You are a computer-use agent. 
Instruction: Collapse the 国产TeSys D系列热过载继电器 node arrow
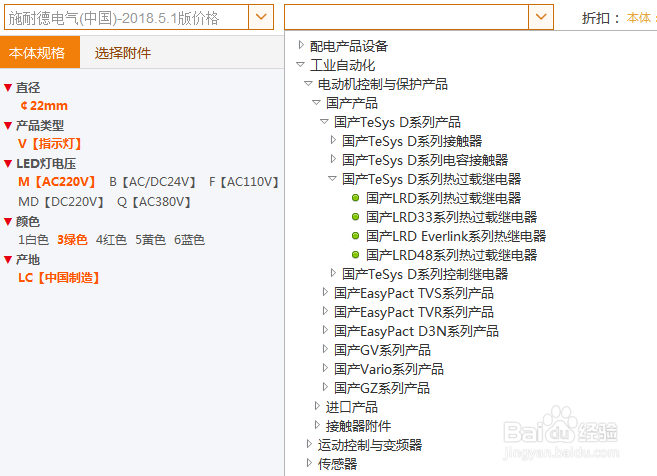[x=332, y=178]
